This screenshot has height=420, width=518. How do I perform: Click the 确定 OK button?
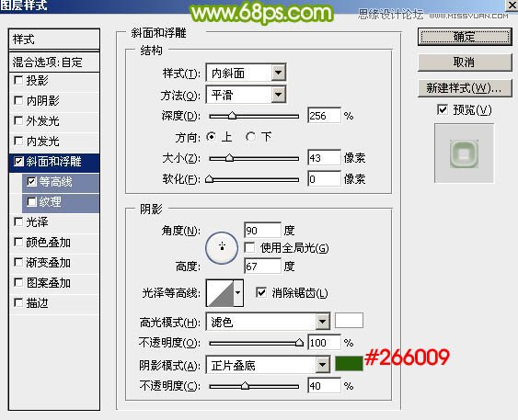click(x=465, y=37)
